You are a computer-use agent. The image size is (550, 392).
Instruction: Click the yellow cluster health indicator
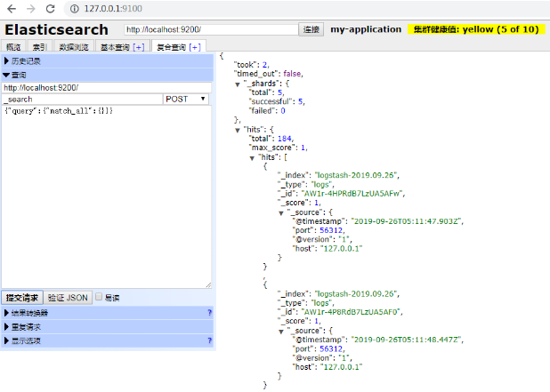(476, 29)
